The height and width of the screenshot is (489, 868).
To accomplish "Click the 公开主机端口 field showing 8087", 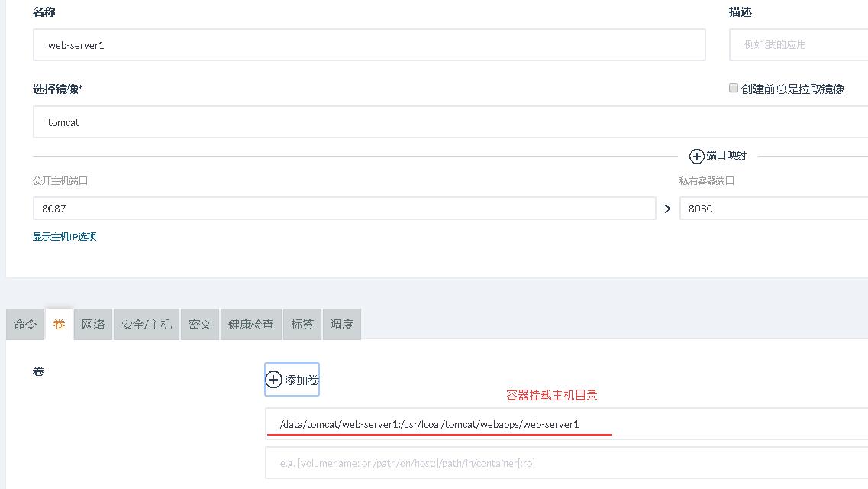I will tap(344, 209).
